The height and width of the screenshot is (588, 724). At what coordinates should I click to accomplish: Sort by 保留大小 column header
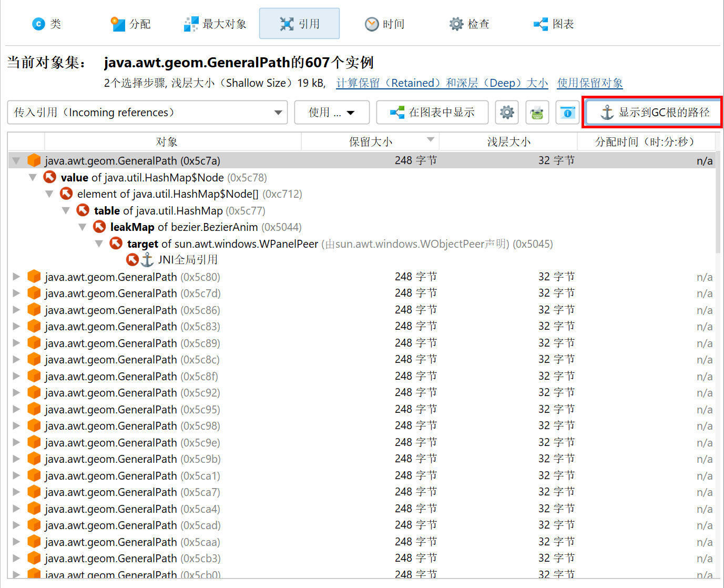point(370,141)
